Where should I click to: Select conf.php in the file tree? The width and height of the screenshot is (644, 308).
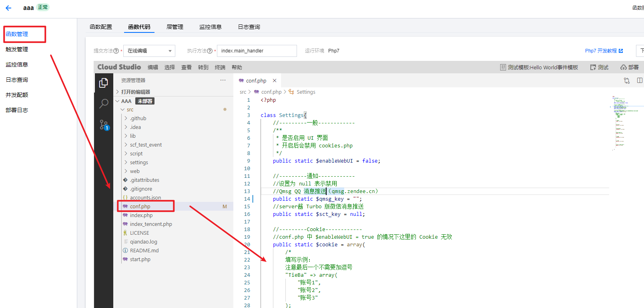click(173, 206)
